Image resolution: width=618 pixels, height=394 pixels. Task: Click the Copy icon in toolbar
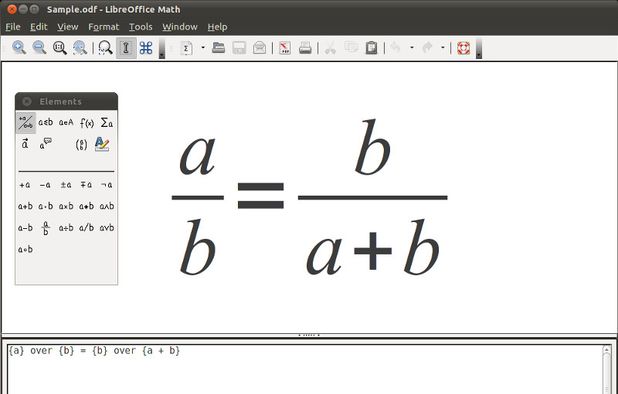(x=351, y=48)
